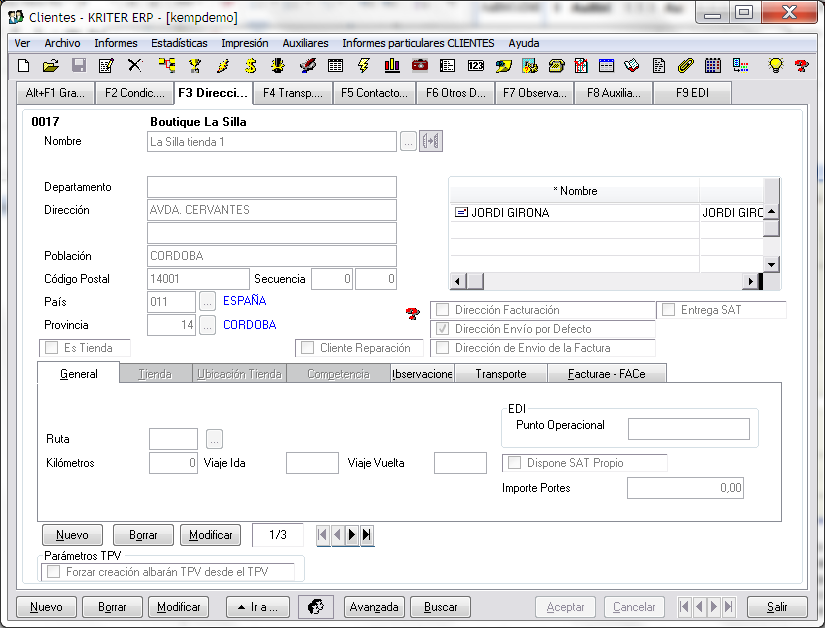Click the contacts grid scroll down arrow
This screenshot has width=825, height=628.
click(771, 264)
